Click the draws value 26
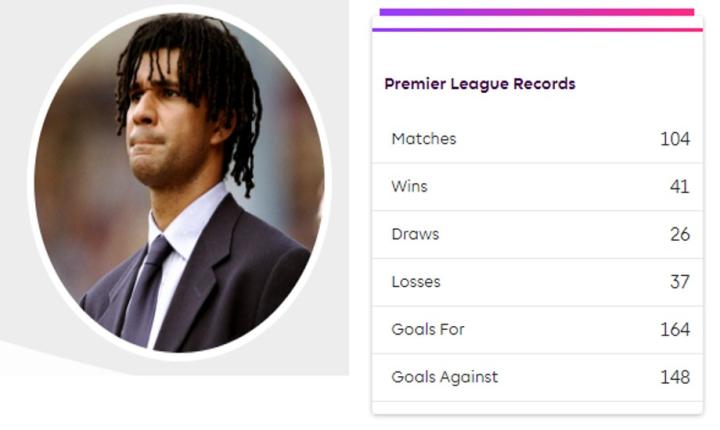The height and width of the screenshot is (430, 720). click(x=679, y=234)
